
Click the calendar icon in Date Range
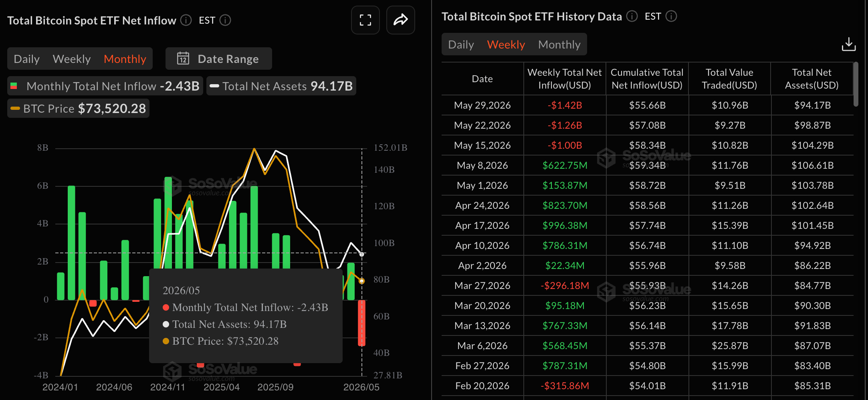(x=183, y=59)
